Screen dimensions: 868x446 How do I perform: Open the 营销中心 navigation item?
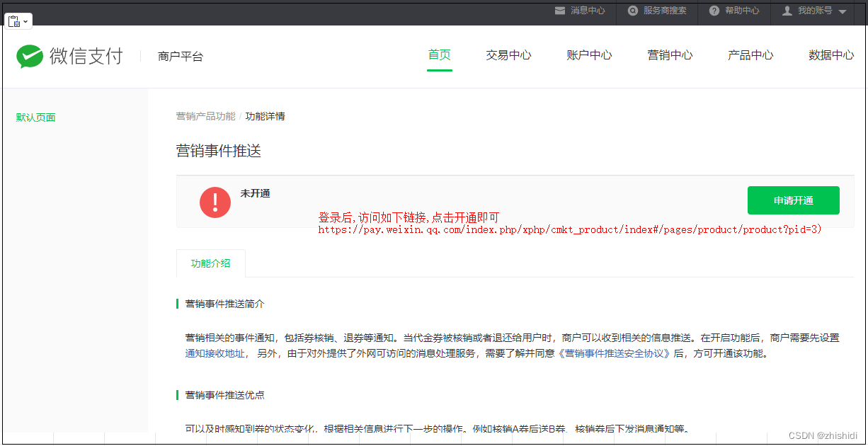tap(670, 55)
